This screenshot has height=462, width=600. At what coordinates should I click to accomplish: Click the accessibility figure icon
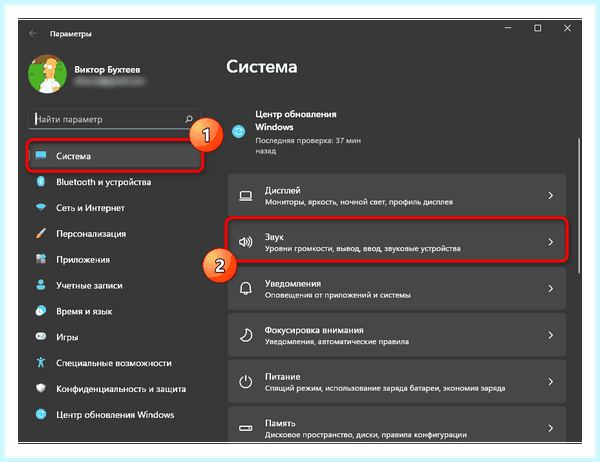pos(41,362)
